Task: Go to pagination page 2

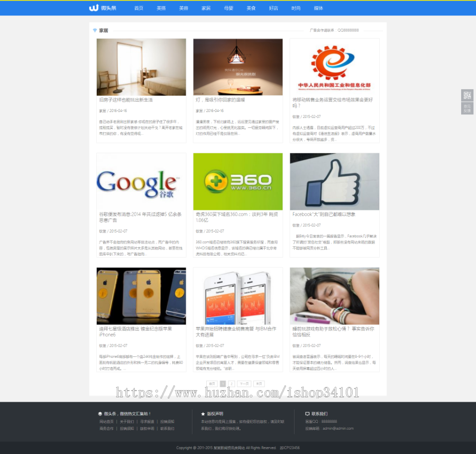Action: (232, 384)
